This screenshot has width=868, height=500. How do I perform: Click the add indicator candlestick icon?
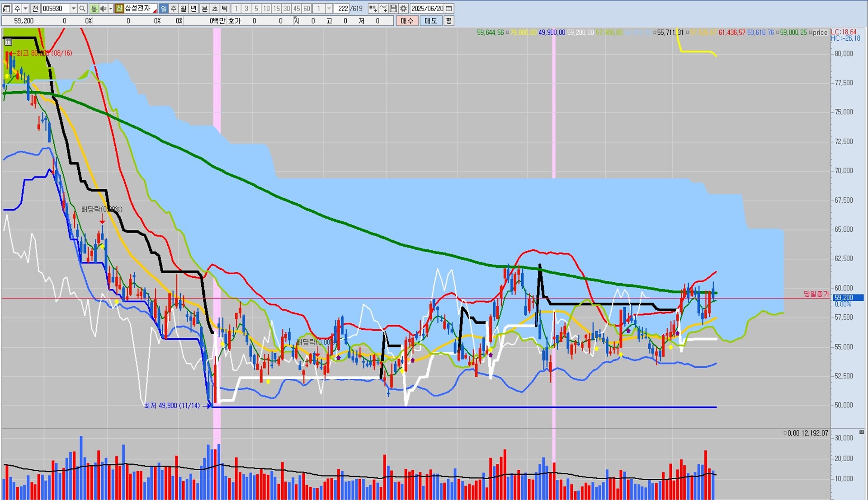[373, 9]
